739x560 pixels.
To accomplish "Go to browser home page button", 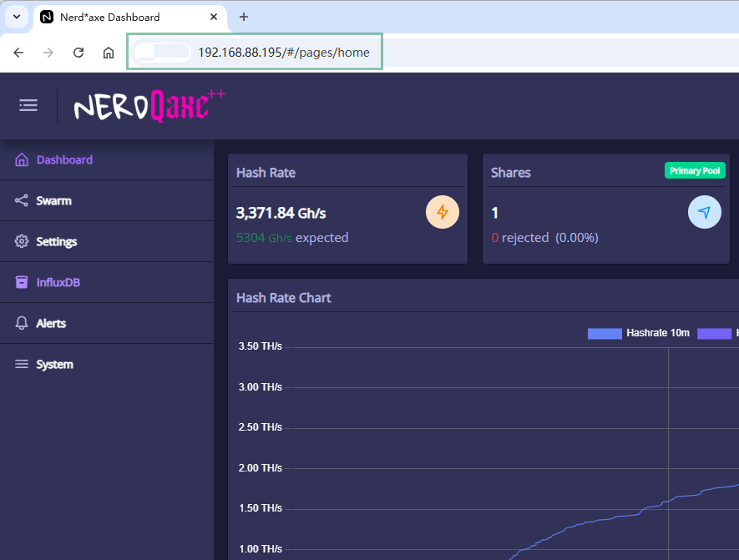I will [109, 53].
